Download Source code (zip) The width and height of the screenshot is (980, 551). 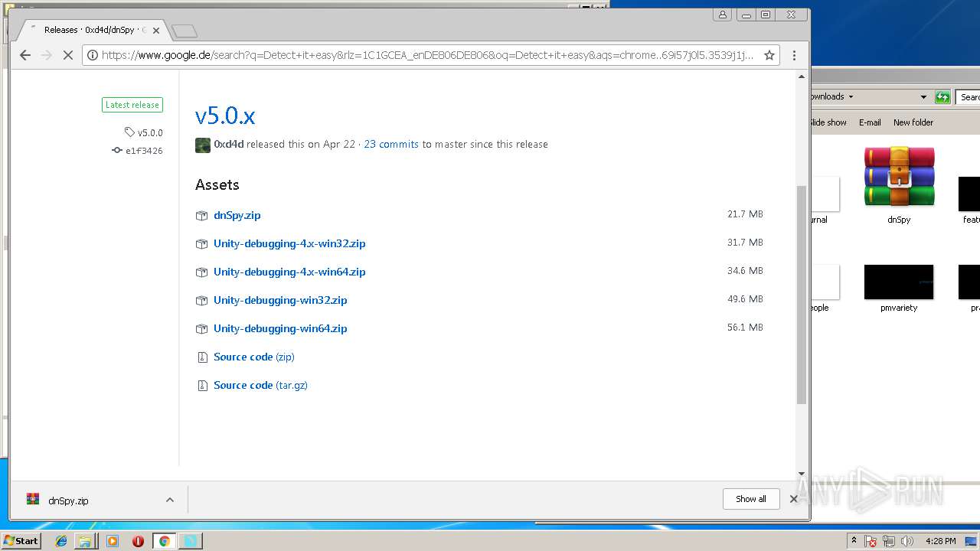[x=254, y=357]
